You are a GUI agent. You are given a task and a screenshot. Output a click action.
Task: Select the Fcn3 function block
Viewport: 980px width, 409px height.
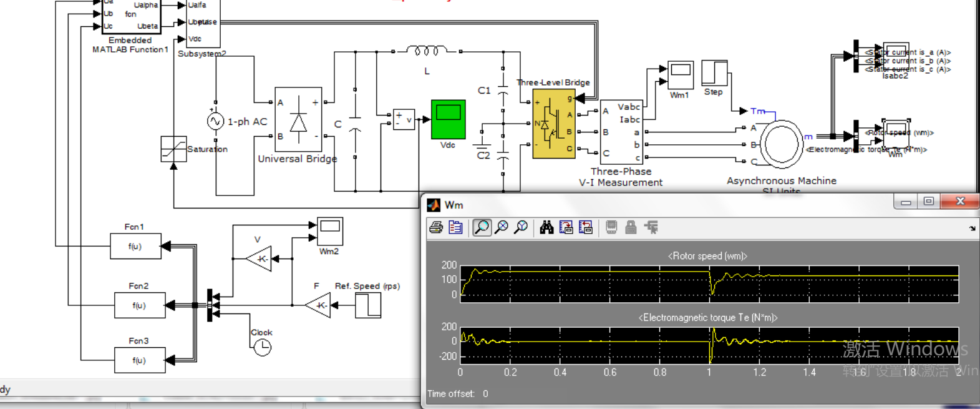[140, 360]
